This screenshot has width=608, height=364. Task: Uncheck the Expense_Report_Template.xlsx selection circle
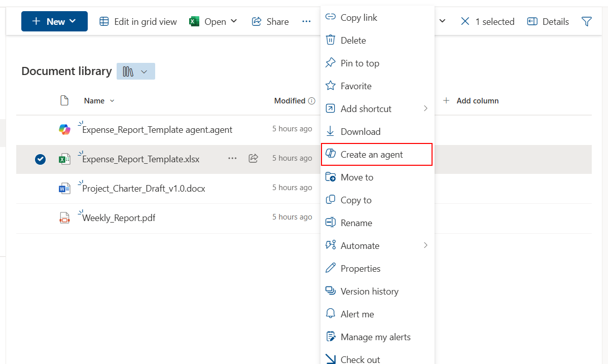[41, 159]
